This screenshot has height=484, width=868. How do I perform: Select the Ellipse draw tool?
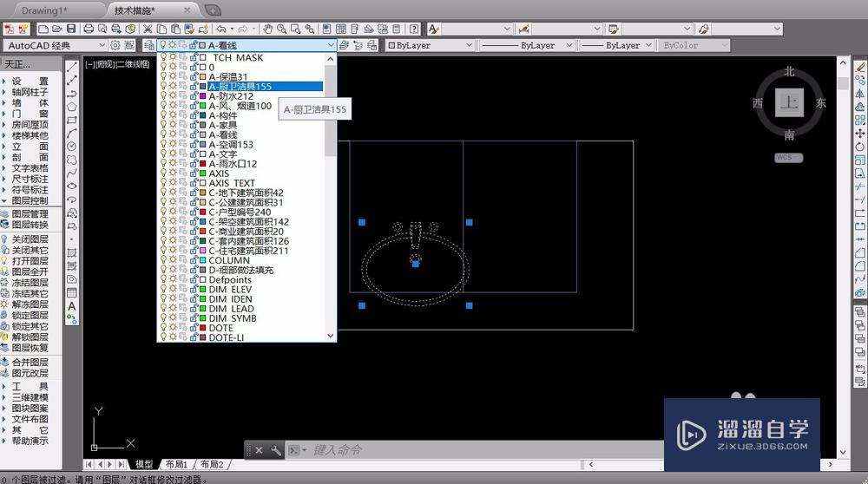click(x=72, y=186)
